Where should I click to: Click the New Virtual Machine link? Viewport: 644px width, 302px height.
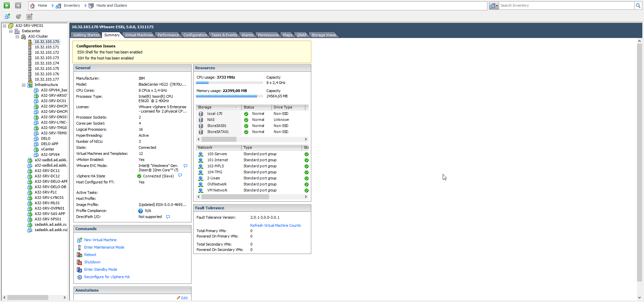100,240
